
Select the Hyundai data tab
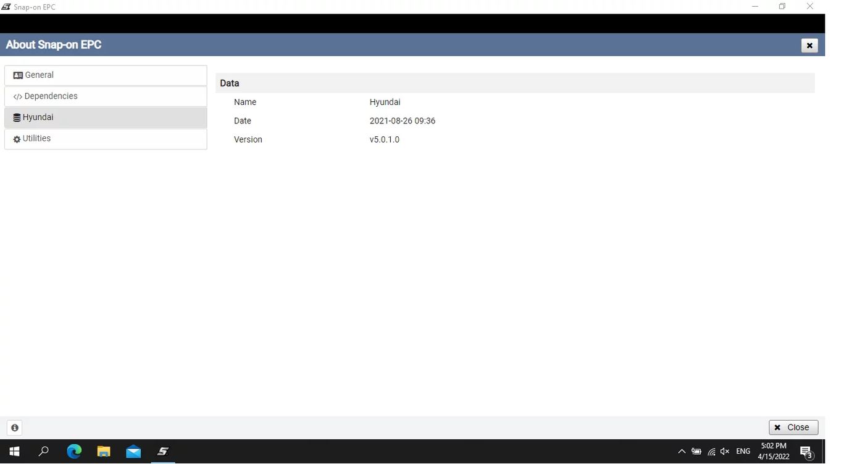pos(105,117)
